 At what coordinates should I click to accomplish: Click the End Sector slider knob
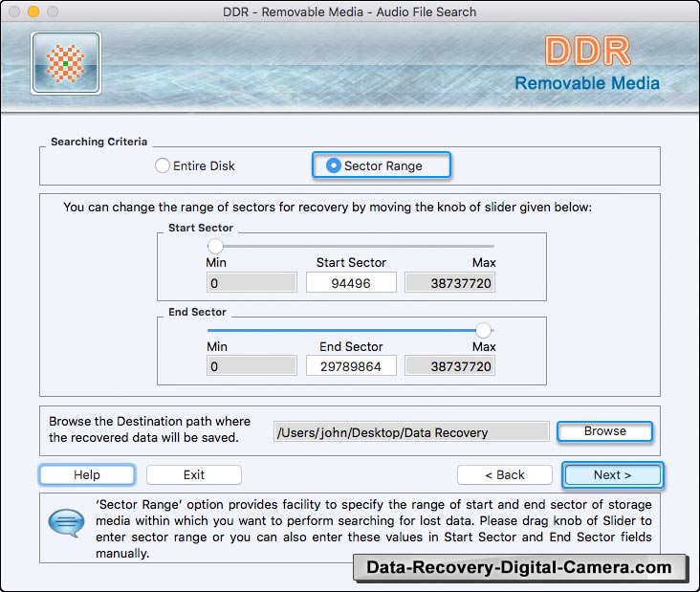[x=483, y=330]
